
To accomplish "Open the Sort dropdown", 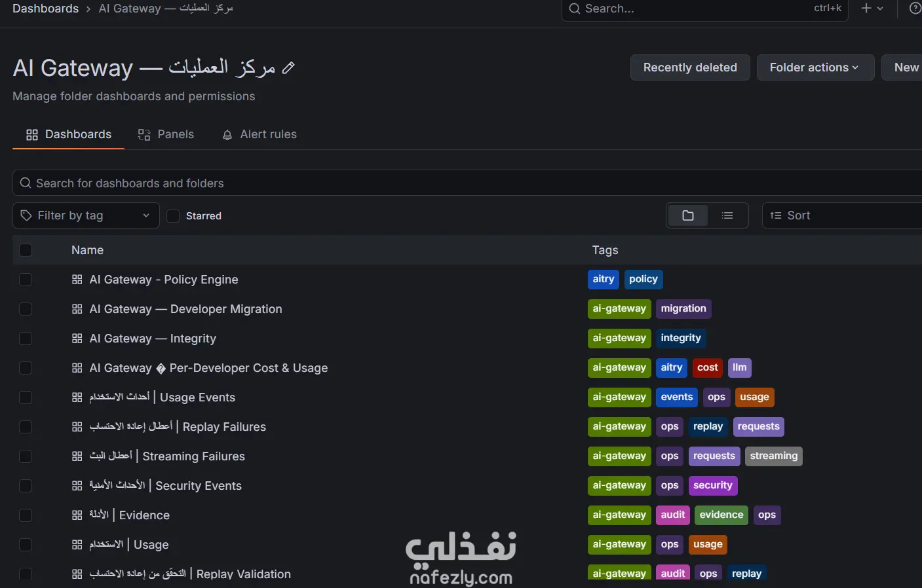I will click(841, 215).
